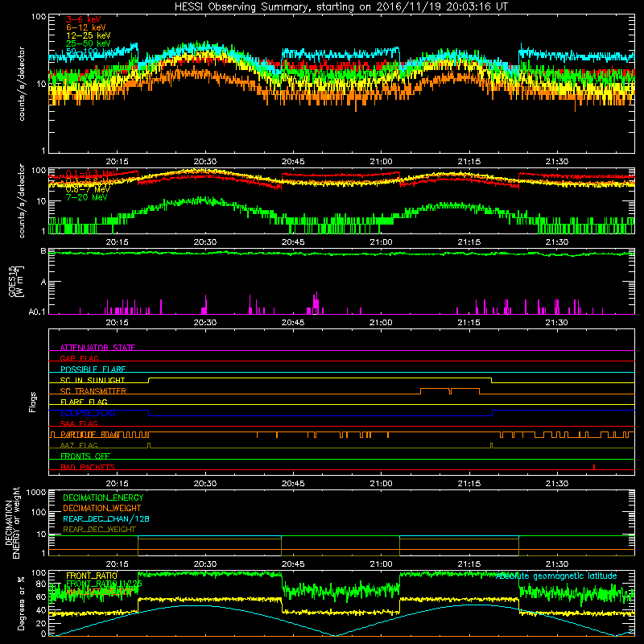Select the ATTENUATOR STATE flag label
This screenshot has width=644, height=644.
[97, 348]
